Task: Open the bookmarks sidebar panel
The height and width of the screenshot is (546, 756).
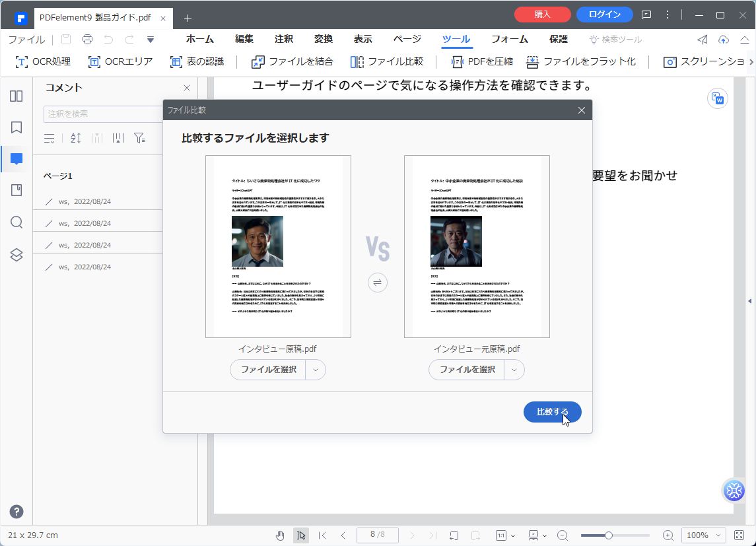Action: click(x=16, y=127)
